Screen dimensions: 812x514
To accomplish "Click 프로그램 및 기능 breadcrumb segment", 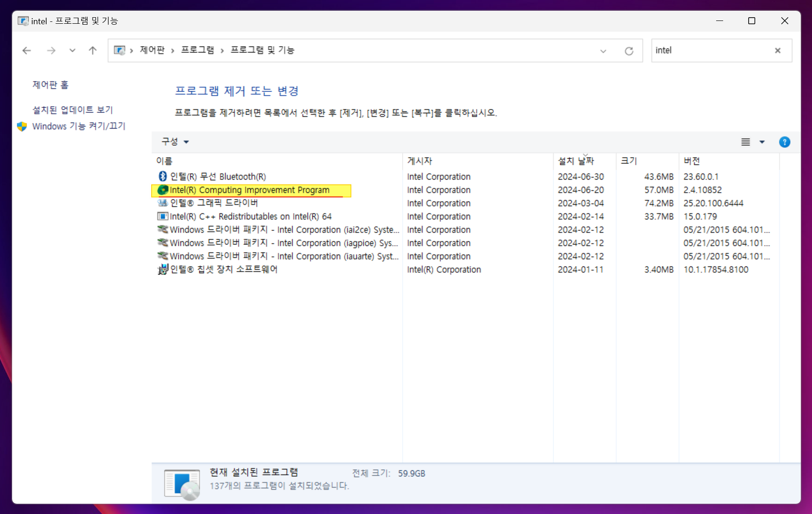I will point(262,50).
